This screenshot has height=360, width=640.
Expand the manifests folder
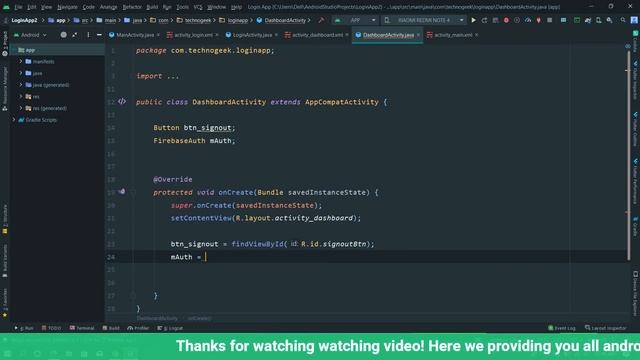(21, 61)
